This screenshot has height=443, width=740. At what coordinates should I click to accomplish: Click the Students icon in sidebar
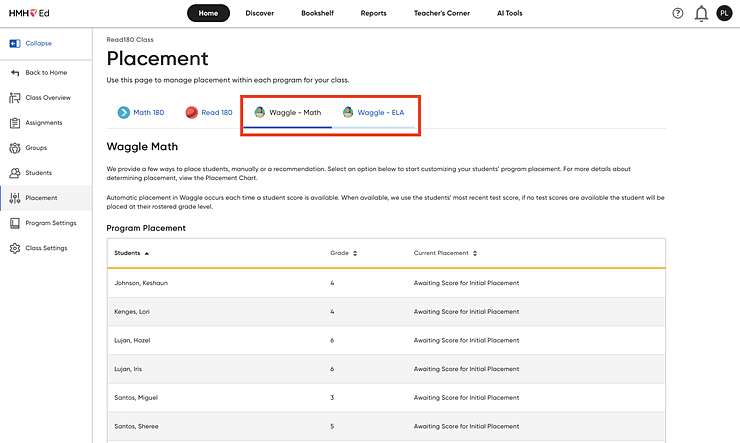(15, 173)
